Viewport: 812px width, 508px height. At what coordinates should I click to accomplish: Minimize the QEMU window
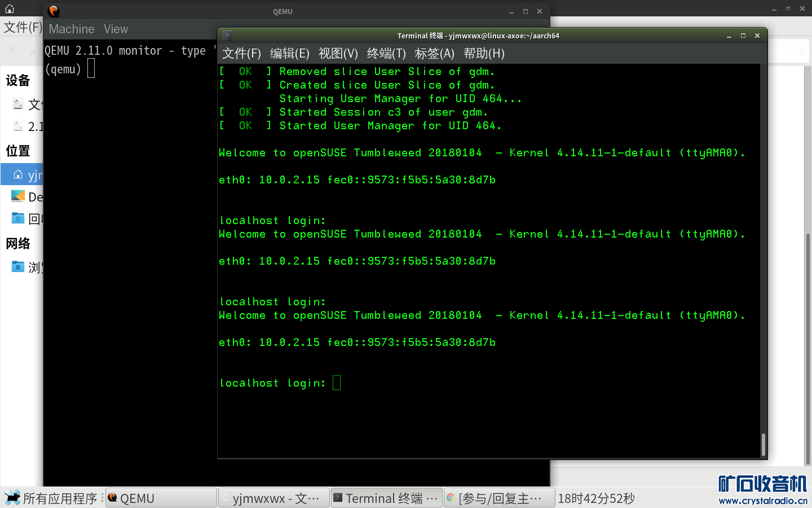[511, 11]
